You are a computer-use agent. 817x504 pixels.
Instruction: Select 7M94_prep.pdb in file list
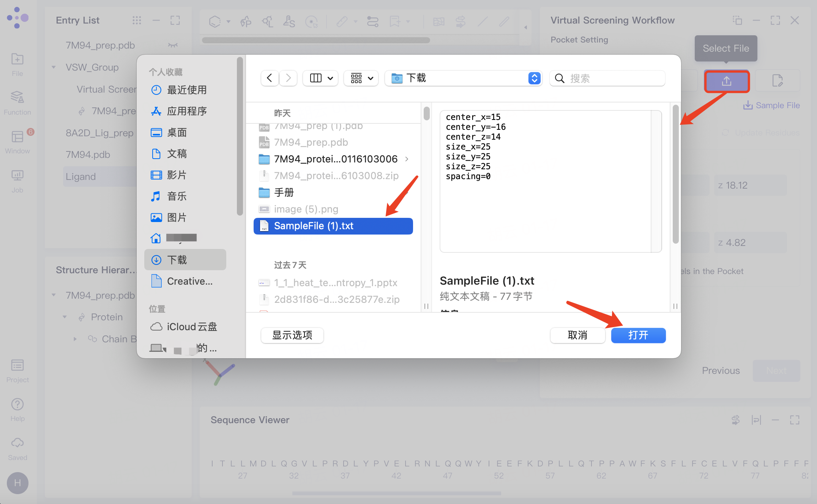coord(333,142)
